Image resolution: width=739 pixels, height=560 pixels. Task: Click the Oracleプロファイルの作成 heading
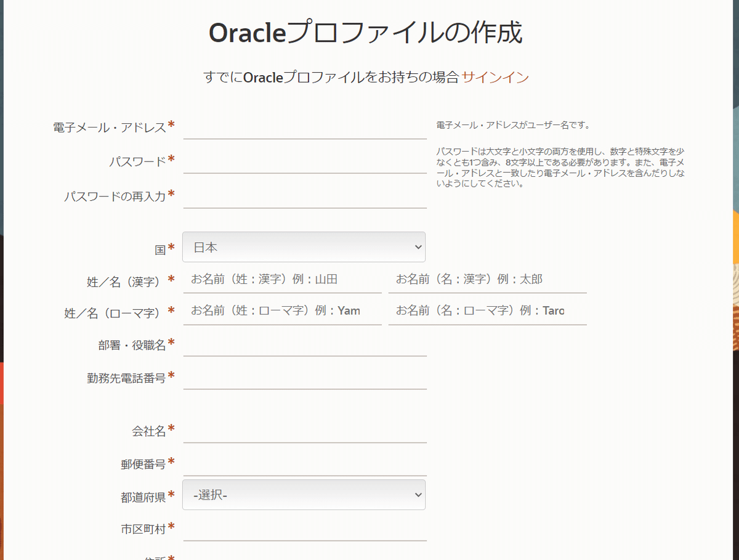click(366, 33)
